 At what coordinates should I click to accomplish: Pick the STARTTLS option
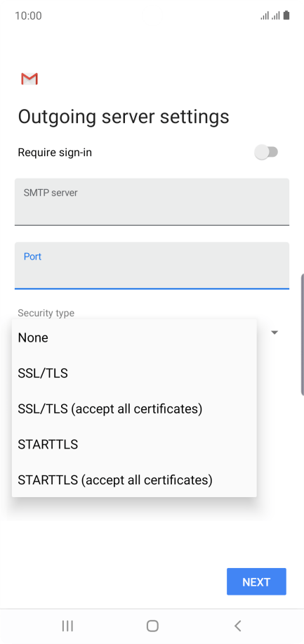pyautogui.click(x=134, y=444)
